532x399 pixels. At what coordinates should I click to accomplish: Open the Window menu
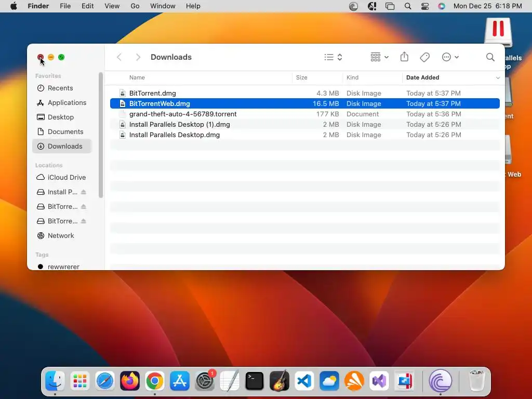tap(163, 6)
